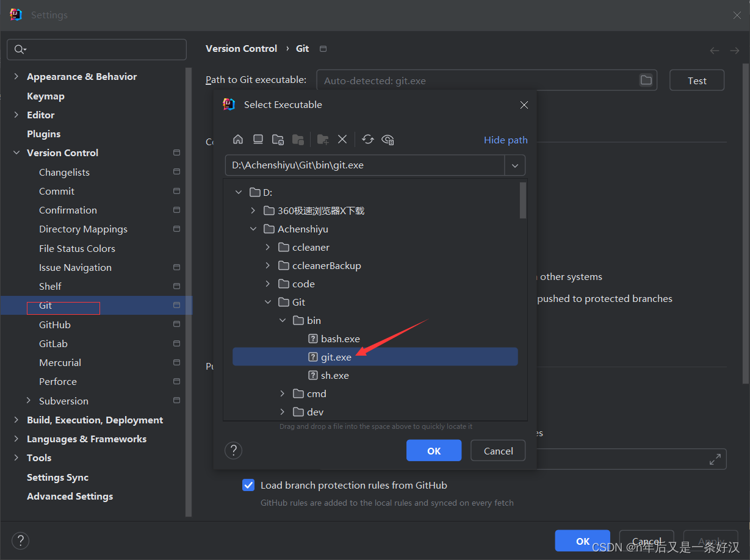This screenshot has width=750, height=560.
Task: Expand Languages & Frameworks group
Action: point(16,439)
